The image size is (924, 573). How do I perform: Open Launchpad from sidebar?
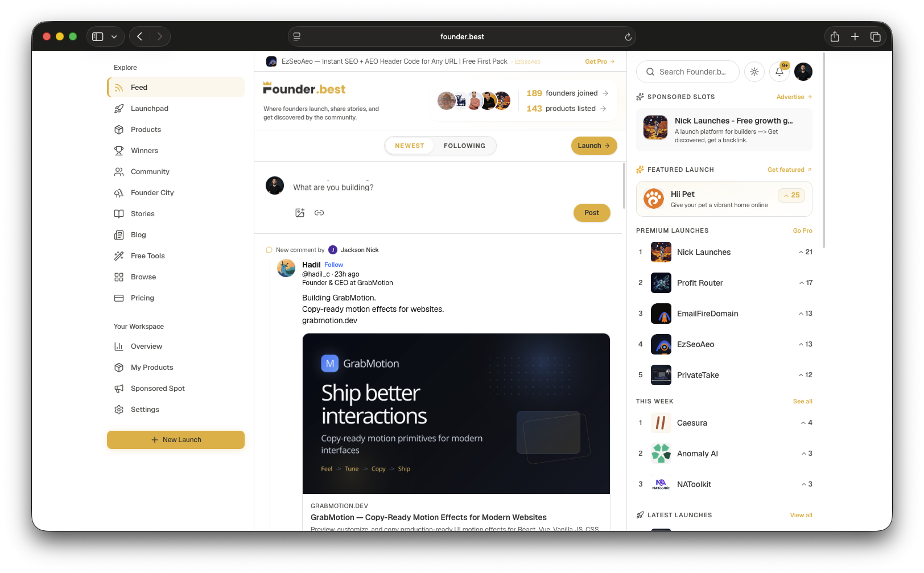176,109
